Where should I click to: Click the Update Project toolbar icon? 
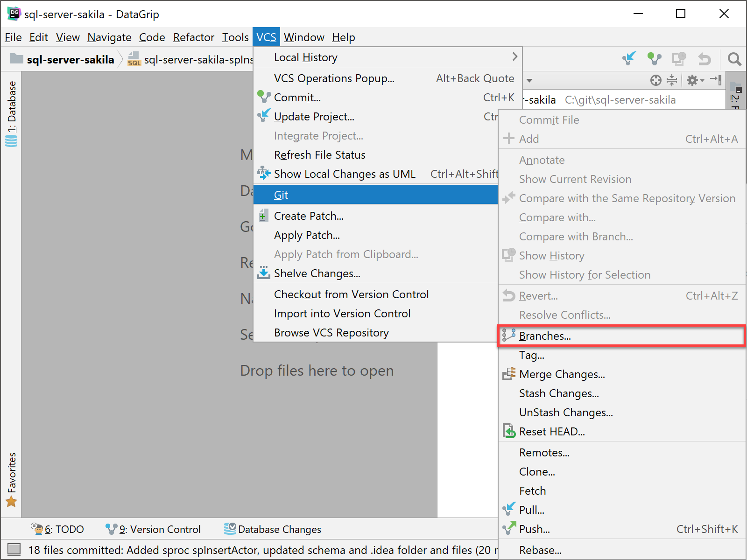tap(629, 58)
